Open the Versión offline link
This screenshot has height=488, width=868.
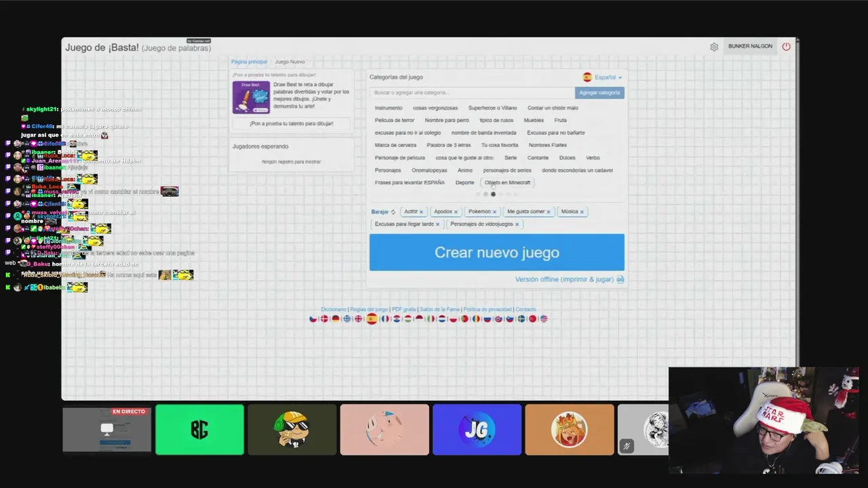[x=564, y=279]
